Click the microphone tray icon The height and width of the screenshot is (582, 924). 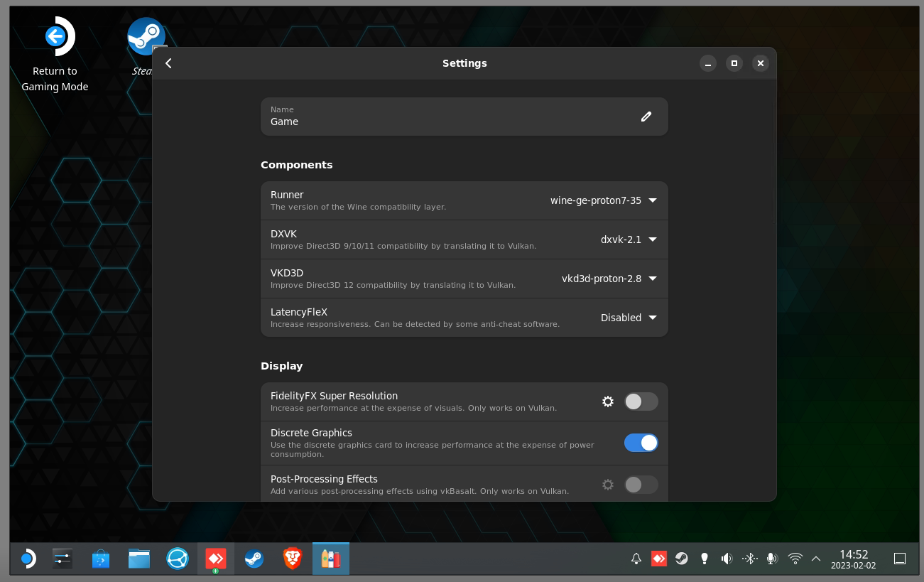pos(772,559)
